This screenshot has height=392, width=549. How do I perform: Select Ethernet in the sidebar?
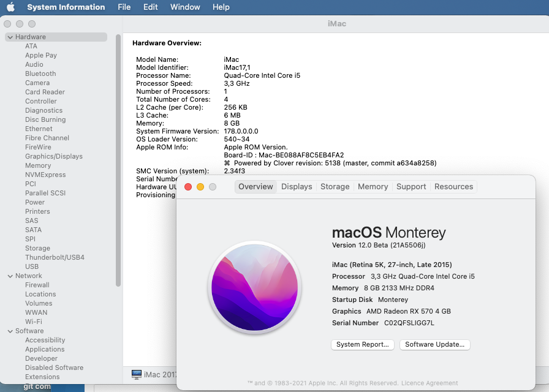pyautogui.click(x=39, y=129)
